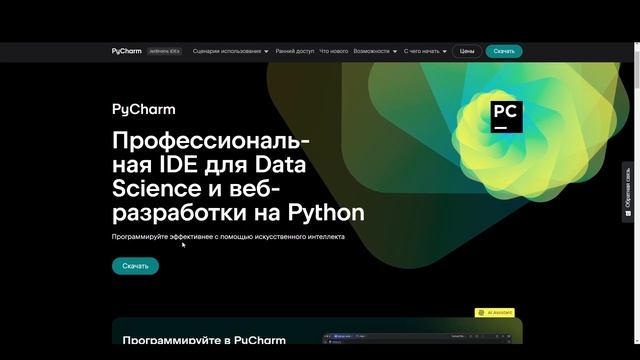Open the JetBrains IDEs badge
The height and width of the screenshot is (360, 640).
tap(164, 51)
